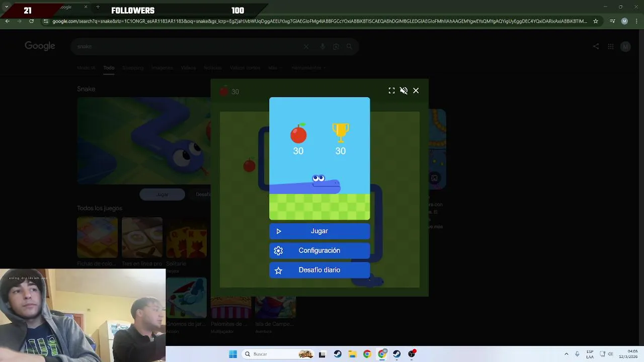This screenshot has height=362, width=644.
Task: Open the Google apps grid
Action: point(611,46)
